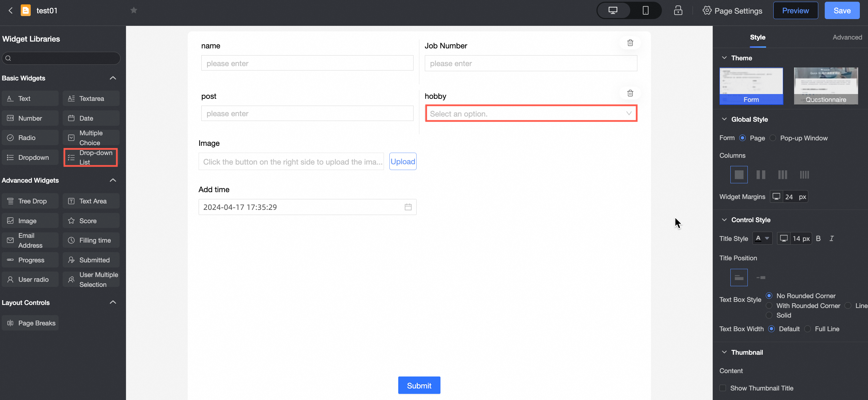Collapse the Advanced Widgets section
The width and height of the screenshot is (868, 400).
(x=112, y=180)
